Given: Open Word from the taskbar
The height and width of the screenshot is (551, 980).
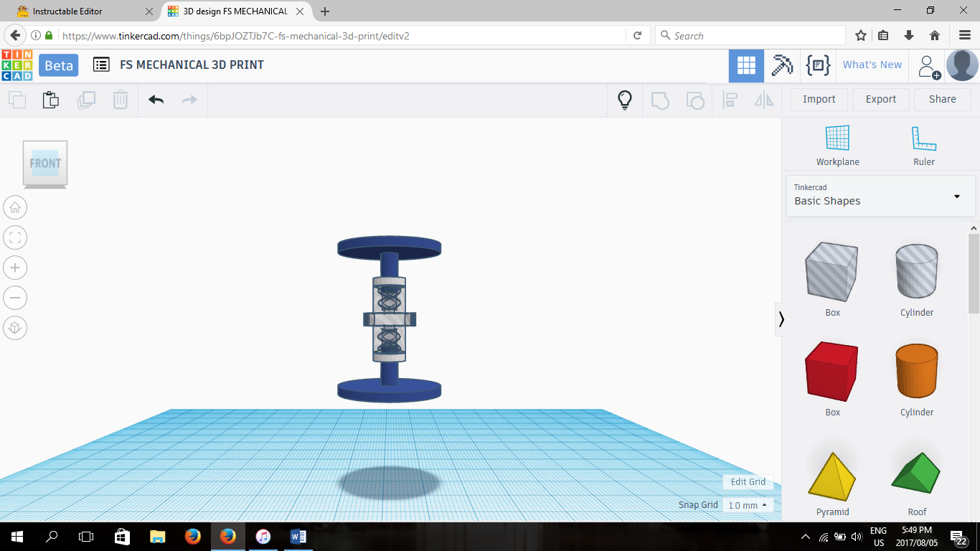Looking at the screenshot, I should tap(298, 537).
